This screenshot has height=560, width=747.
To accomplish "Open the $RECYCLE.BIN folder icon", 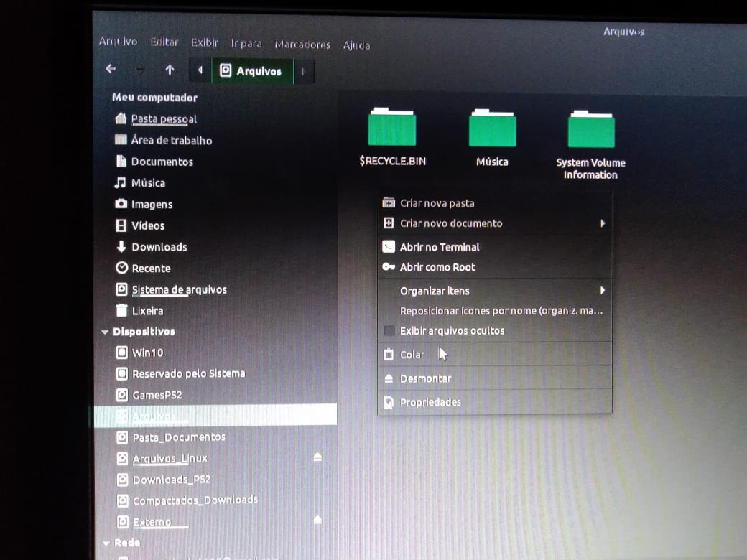I will pyautogui.click(x=392, y=128).
